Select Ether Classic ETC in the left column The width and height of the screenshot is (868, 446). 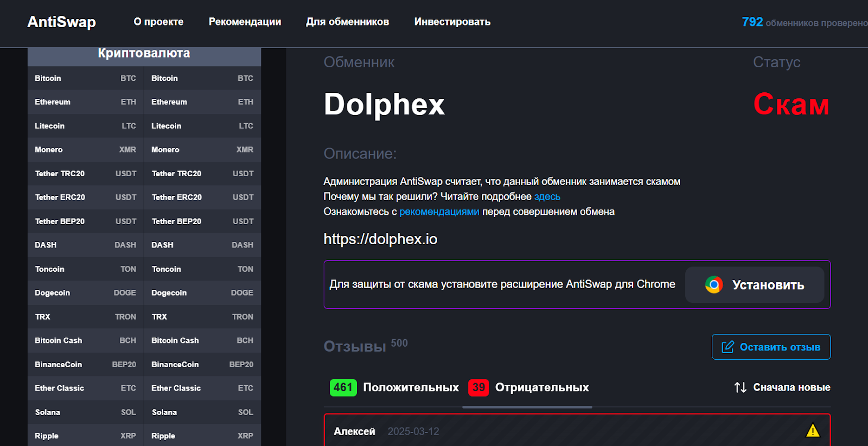click(x=85, y=388)
